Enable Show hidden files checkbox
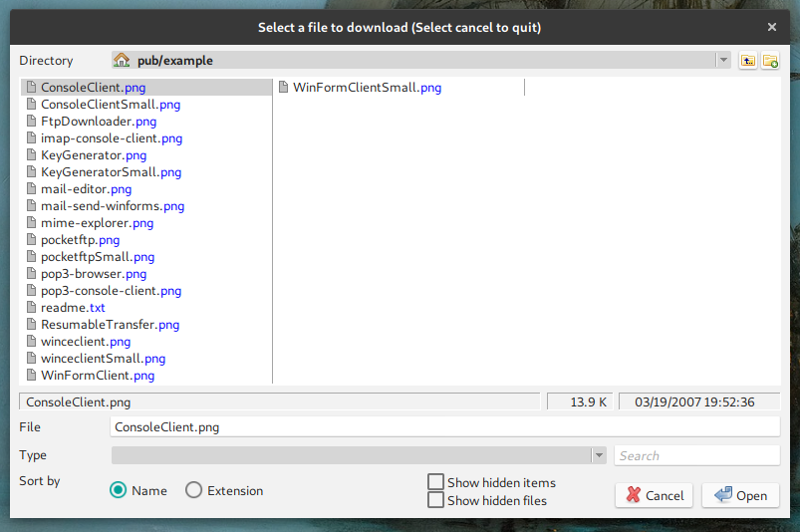The height and width of the screenshot is (532, 800). (435, 500)
